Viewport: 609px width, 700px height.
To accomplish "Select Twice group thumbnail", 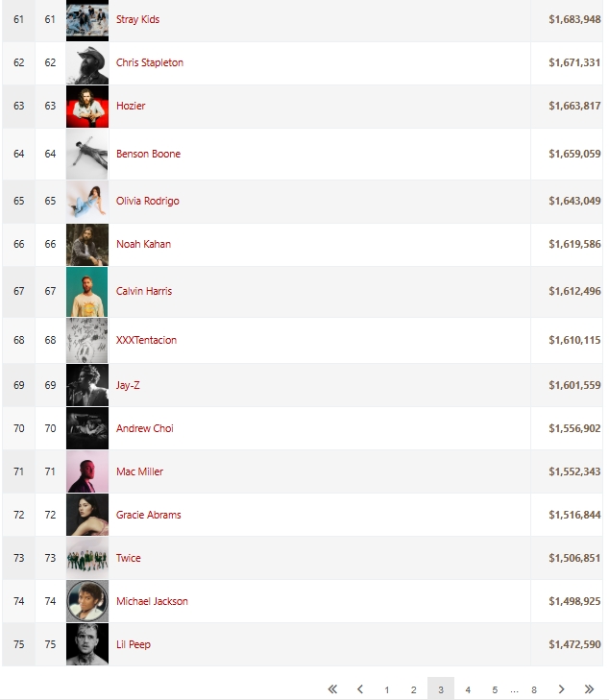I will click(87, 558).
